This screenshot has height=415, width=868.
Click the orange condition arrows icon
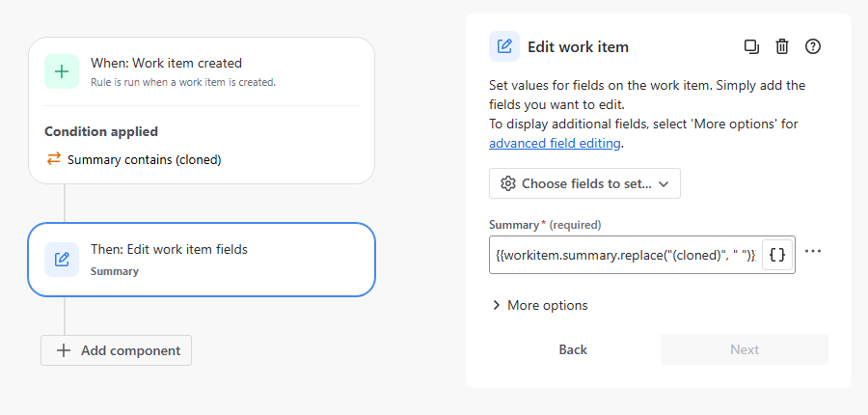tap(54, 159)
